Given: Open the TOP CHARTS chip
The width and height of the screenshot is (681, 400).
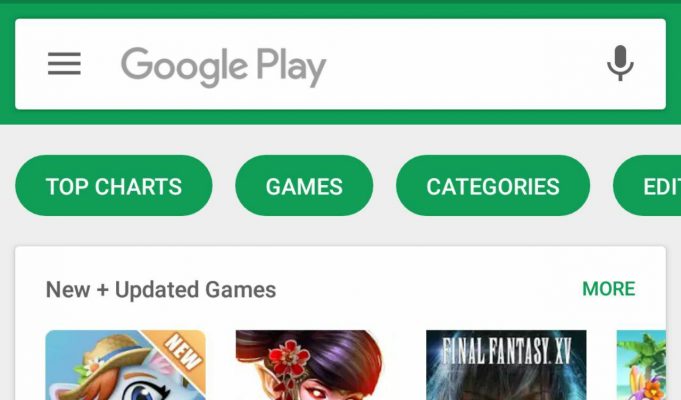Looking at the screenshot, I should pyautogui.click(x=114, y=186).
